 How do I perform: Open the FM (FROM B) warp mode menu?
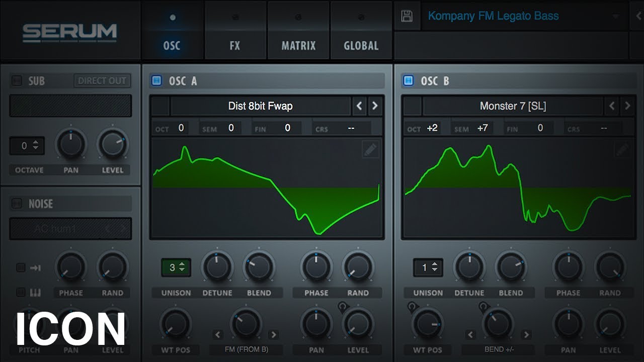click(x=246, y=350)
